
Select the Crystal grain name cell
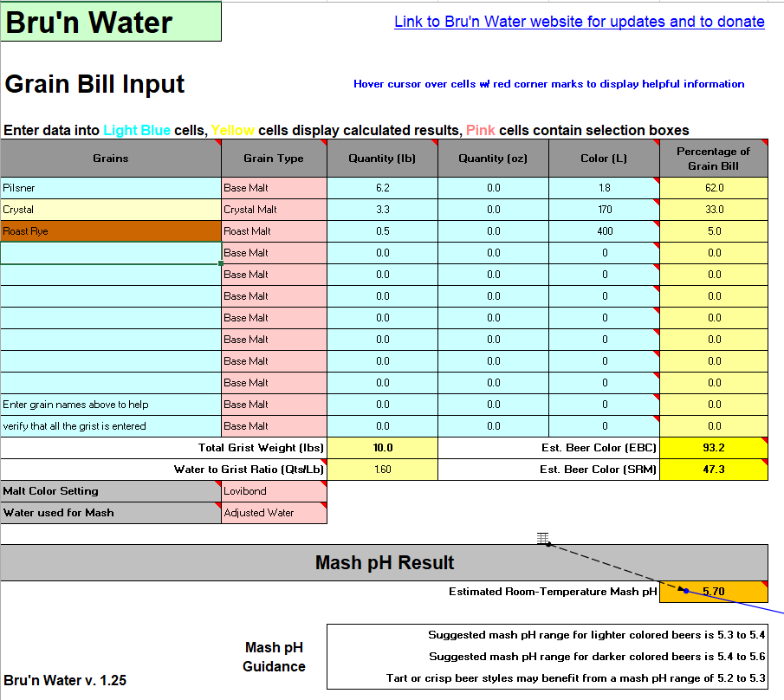pyautogui.click(x=111, y=210)
